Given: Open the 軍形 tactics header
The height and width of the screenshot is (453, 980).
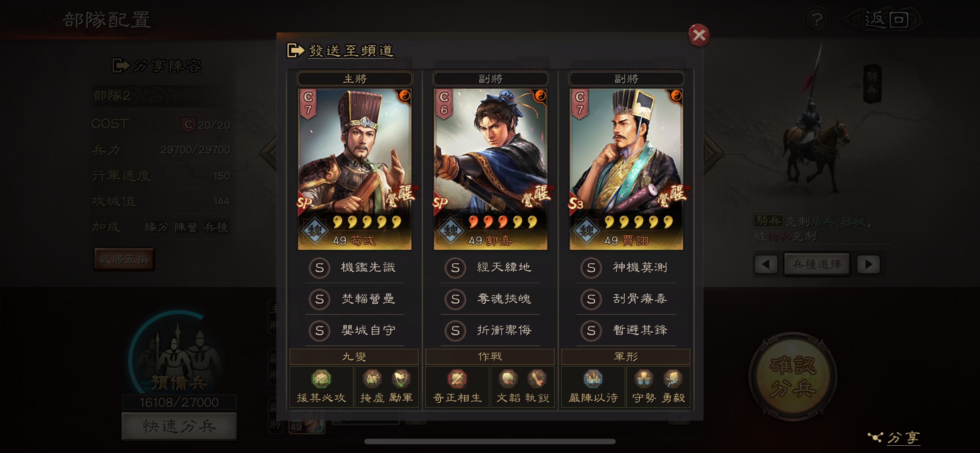Looking at the screenshot, I should tap(626, 357).
